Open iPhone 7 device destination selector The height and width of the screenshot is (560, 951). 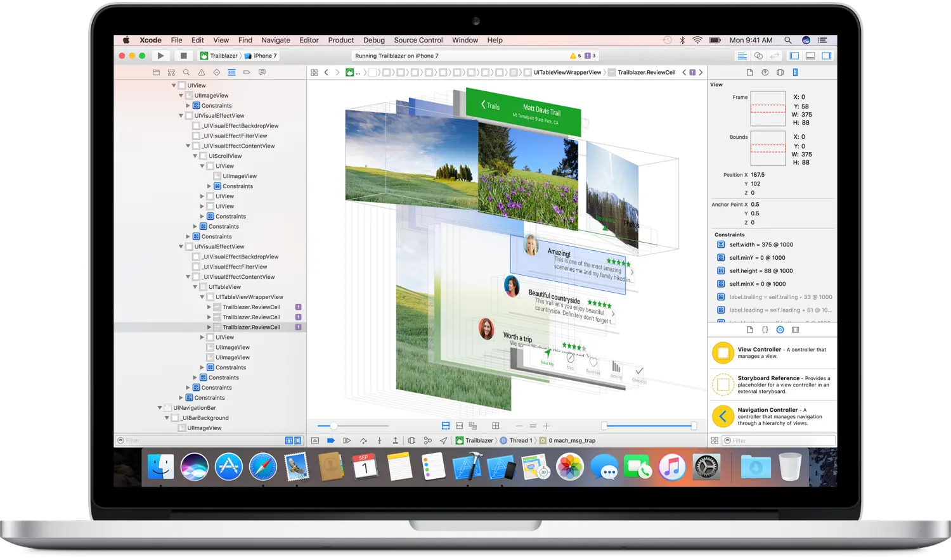click(261, 56)
